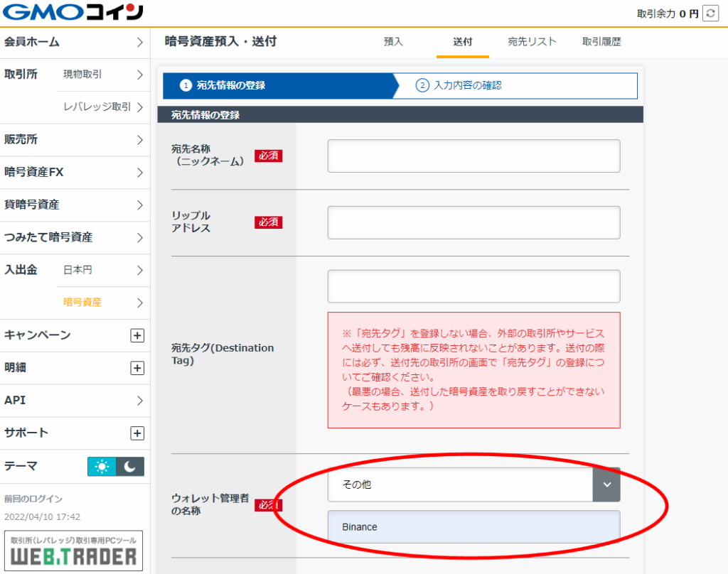Open 現物取引 under 取引所
The height and width of the screenshot is (574, 728).
(103, 75)
